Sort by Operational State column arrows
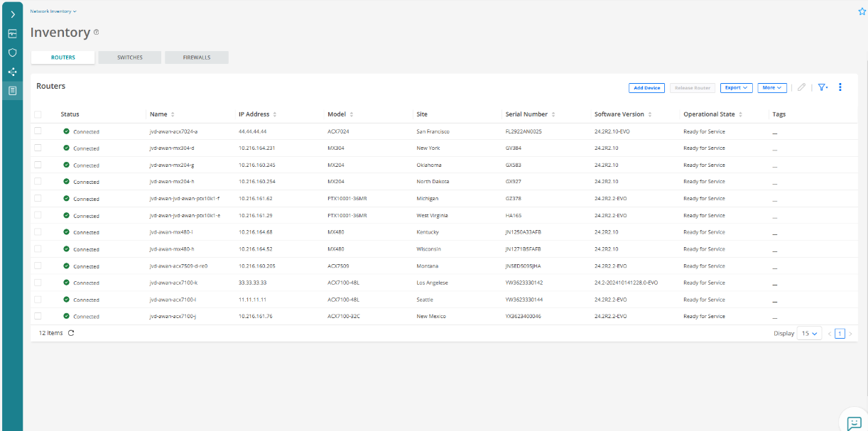The image size is (868, 431). coord(741,114)
